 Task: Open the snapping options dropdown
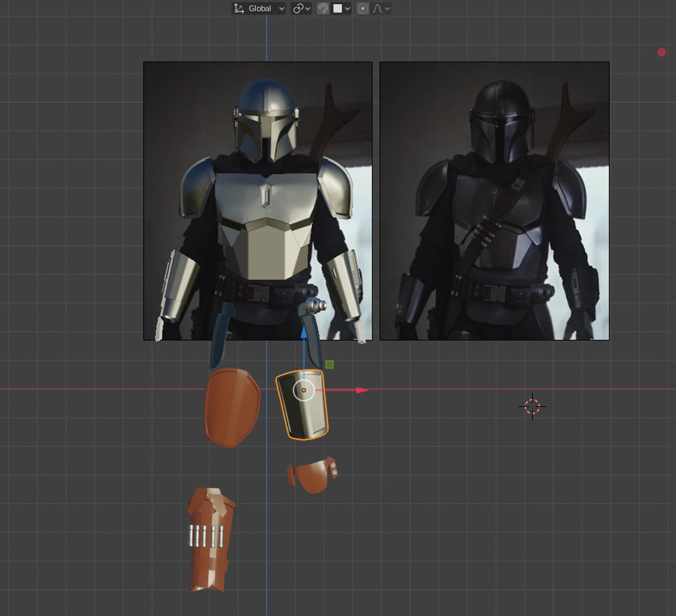pyautogui.click(x=342, y=8)
